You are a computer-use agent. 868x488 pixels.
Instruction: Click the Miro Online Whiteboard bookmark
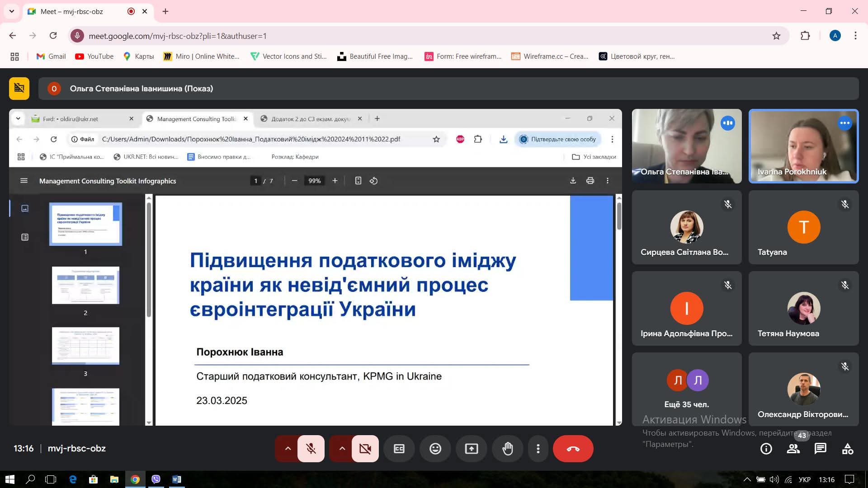click(202, 56)
